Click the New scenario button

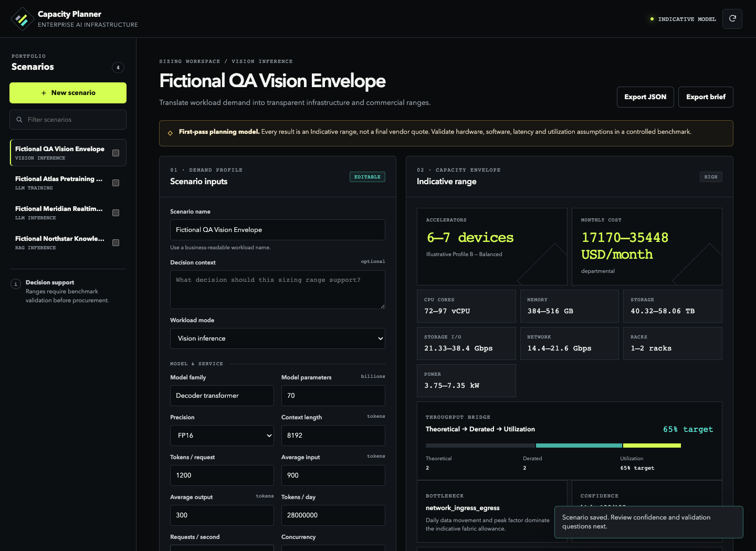pos(68,93)
